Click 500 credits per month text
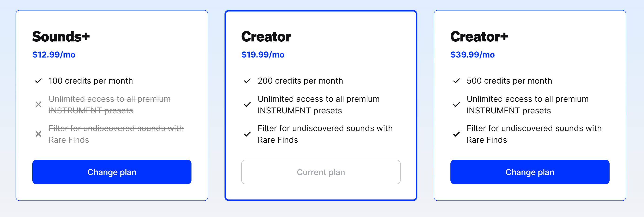Screen dimensions: 644x217 tap(509, 81)
